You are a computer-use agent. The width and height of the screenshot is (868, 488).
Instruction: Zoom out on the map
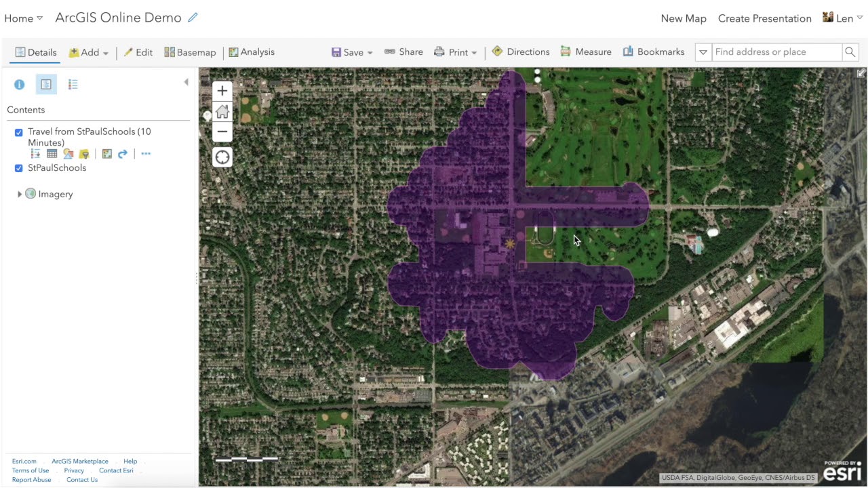click(x=222, y=131)
